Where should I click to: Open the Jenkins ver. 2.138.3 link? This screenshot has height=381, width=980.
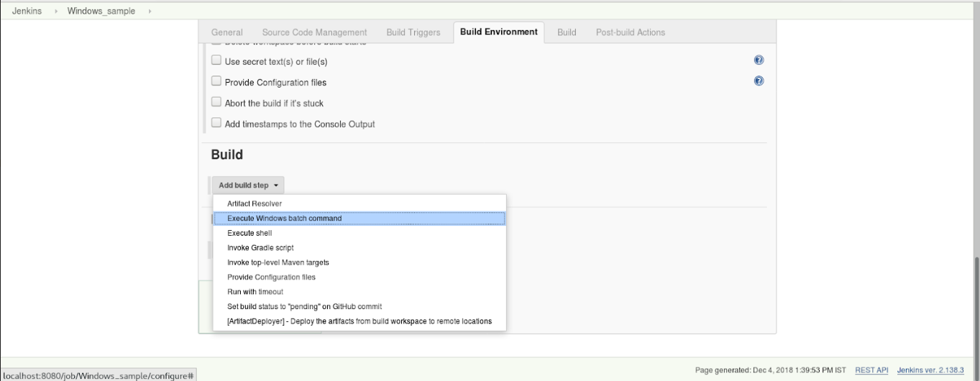pyautogui.click(x=930, y=369)
